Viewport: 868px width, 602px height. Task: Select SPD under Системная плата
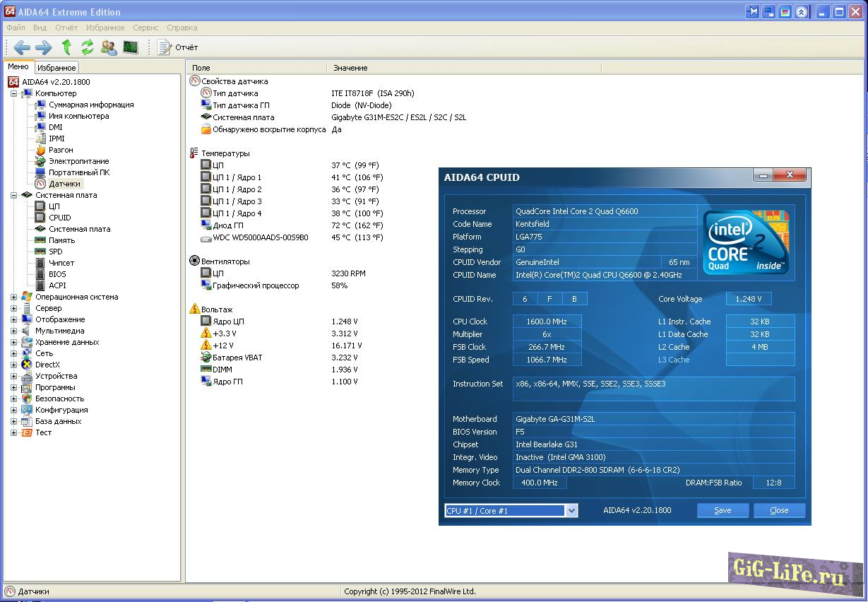(x=55, y=252)
